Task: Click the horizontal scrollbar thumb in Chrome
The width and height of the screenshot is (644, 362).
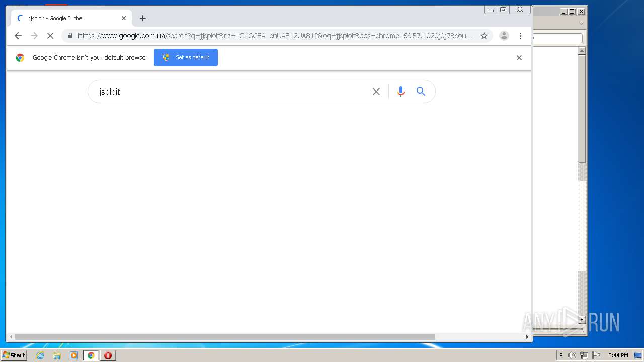Action: click(225, 337)
